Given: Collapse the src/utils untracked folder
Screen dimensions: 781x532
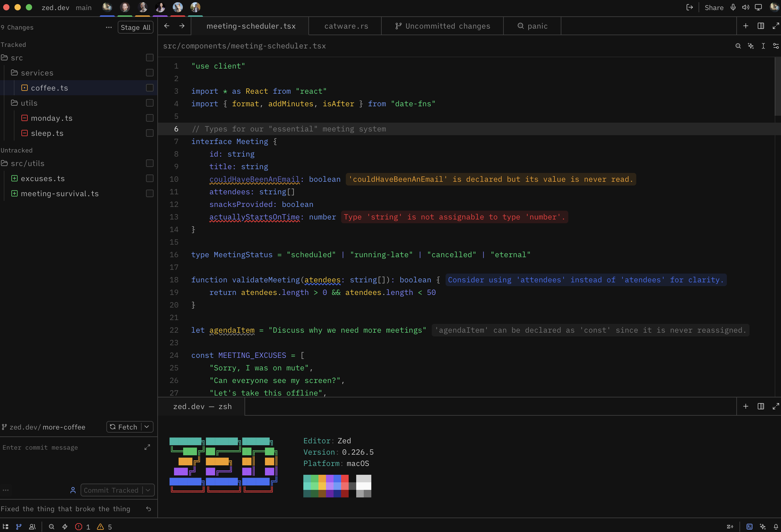Looking at the screenshot, I should (x=4, y=163).
